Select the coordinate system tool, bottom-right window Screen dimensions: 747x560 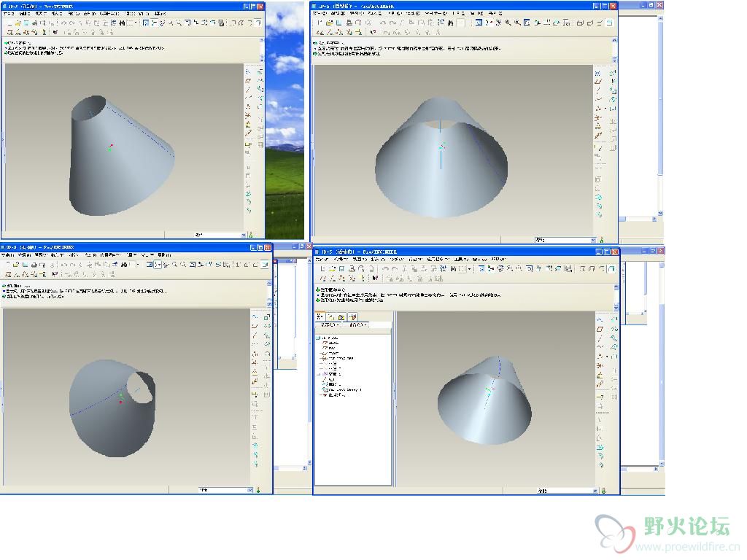600,365
